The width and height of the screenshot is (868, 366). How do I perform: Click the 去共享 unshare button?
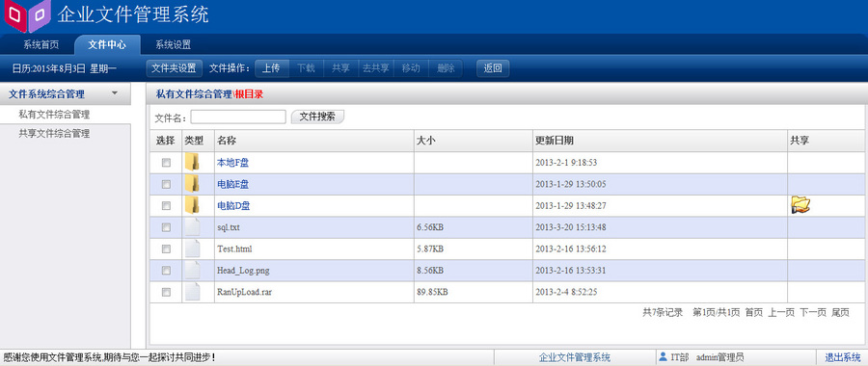tap(376, 68)
